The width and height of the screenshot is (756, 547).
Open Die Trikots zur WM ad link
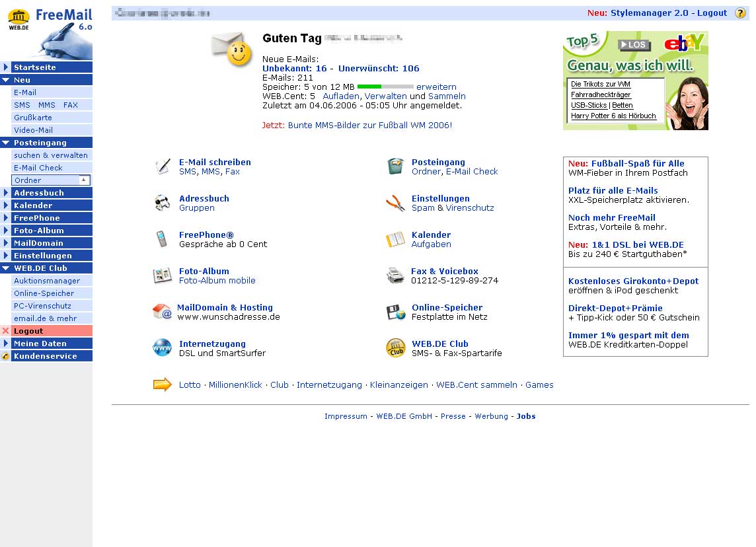click(601, 85)
